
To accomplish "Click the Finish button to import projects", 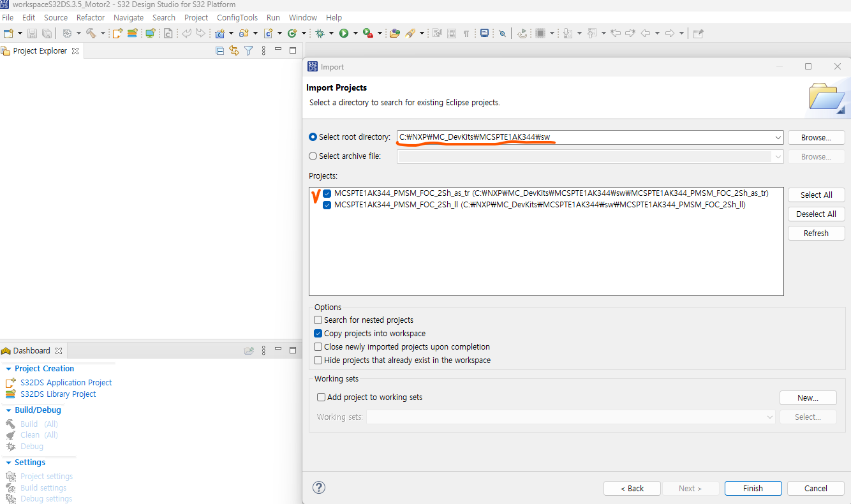I will point(753,488).
